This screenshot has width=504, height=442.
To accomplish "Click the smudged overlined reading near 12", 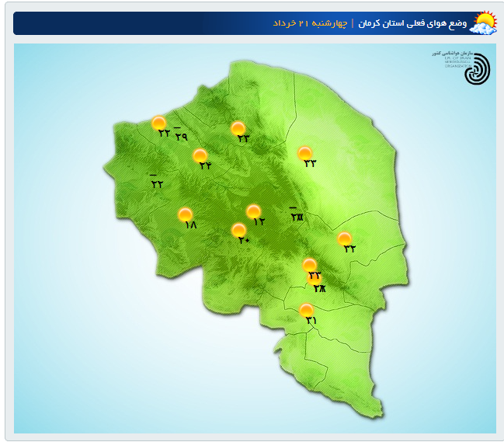I will click(x=297, y=218).
